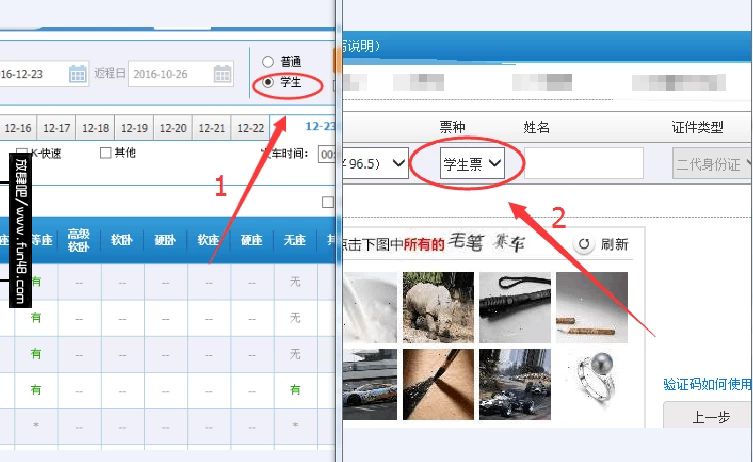Select the rhinoceros captcha image

coord(438,307)
